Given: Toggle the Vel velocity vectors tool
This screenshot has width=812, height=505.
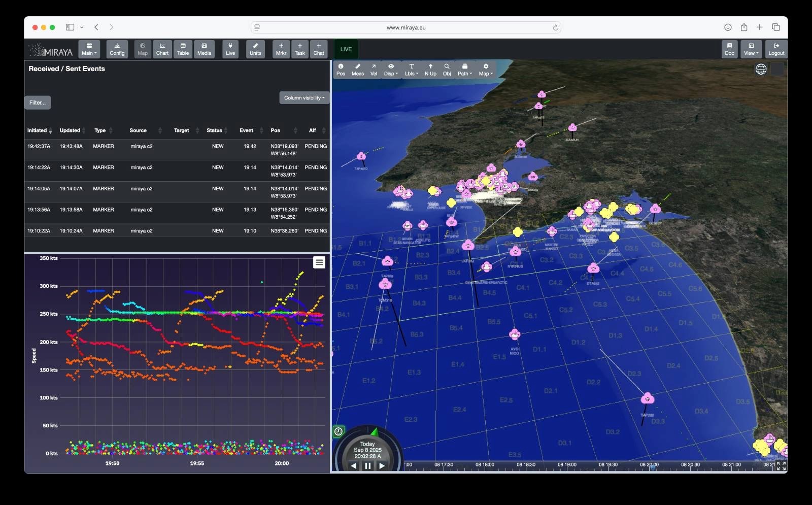Looking at the screenshot, I should (374, 70).
